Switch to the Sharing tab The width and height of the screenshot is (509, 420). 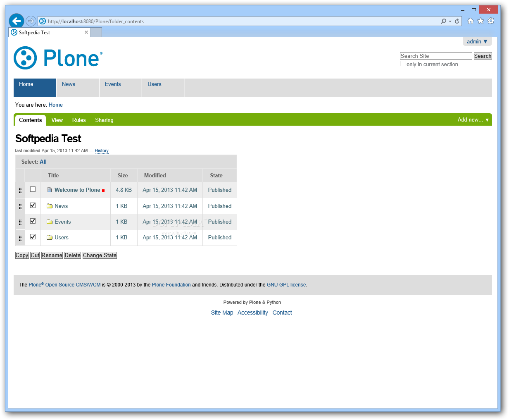pyautogui.click(x=104, y=120)
